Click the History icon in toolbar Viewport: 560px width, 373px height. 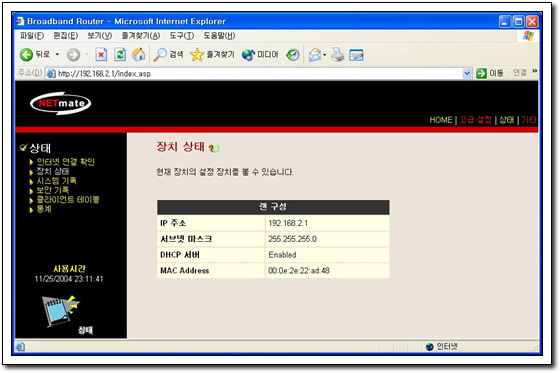293,55
